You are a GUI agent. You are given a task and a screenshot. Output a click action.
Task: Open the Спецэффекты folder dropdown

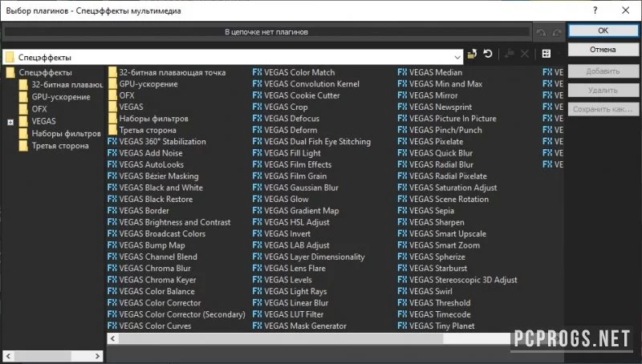457,57
